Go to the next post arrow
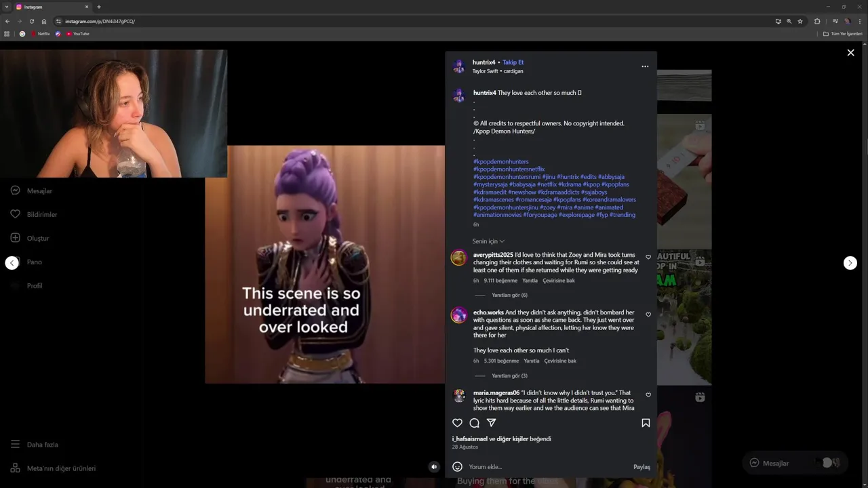 (x=850, y=263)
